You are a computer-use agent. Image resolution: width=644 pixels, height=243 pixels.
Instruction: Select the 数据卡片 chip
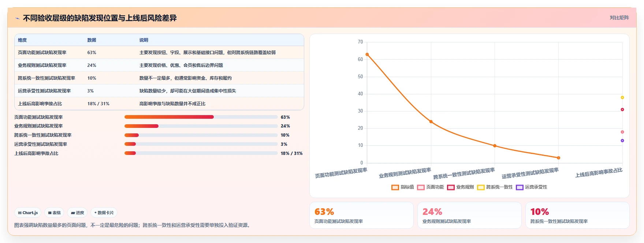pos(104,213)
